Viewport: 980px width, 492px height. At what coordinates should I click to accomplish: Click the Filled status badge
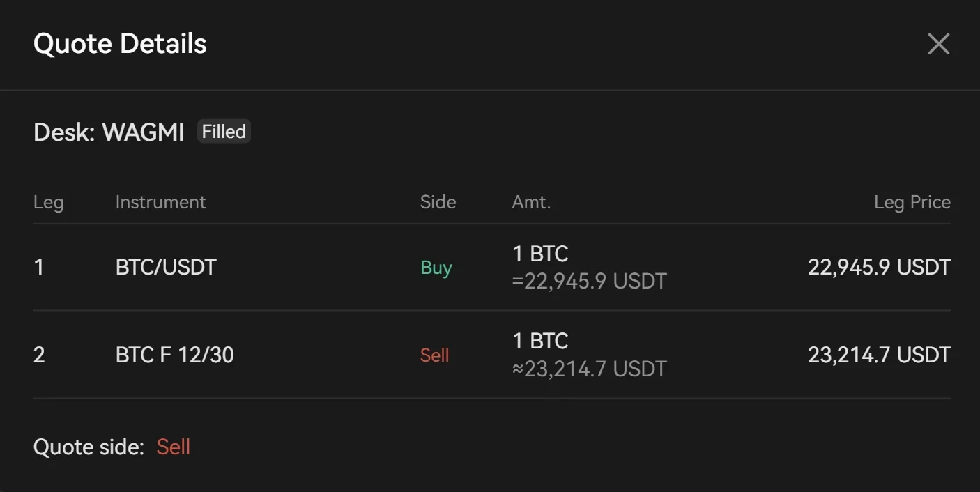[224, 132]
